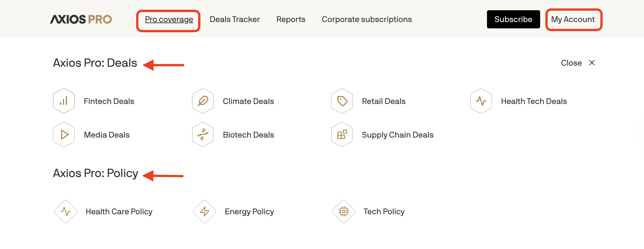This screenshot has width=644, height=249.
Task: Click the Health Care Policy pulse icon
Action: click(x=65, y=211)
